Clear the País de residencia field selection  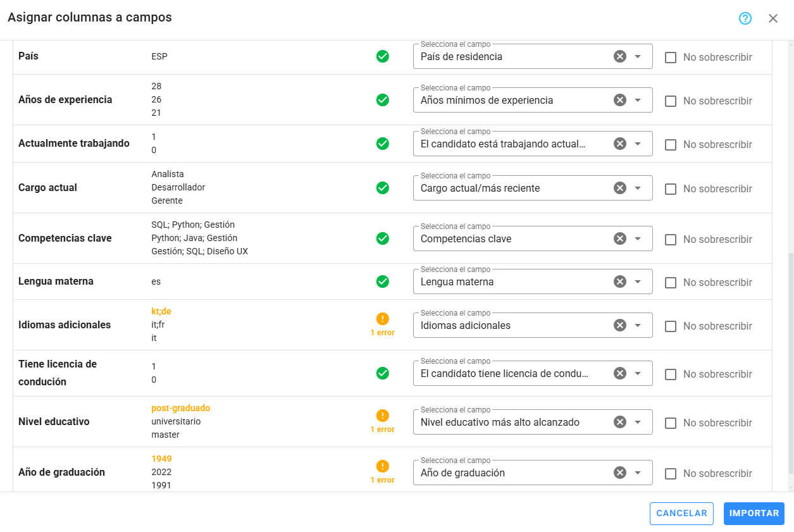tap(620, 56)
